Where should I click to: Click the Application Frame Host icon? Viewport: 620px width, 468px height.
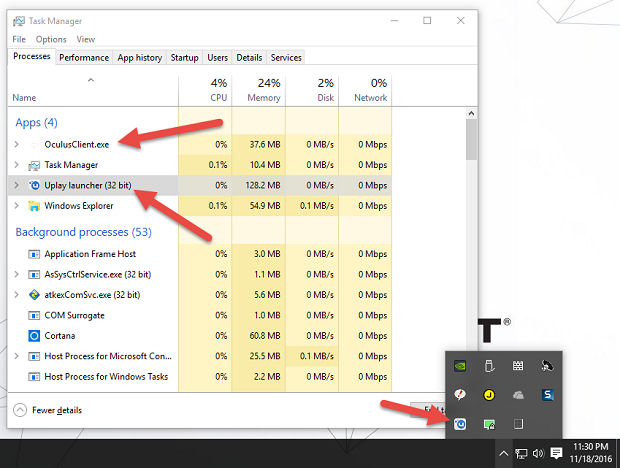point(34,254)
